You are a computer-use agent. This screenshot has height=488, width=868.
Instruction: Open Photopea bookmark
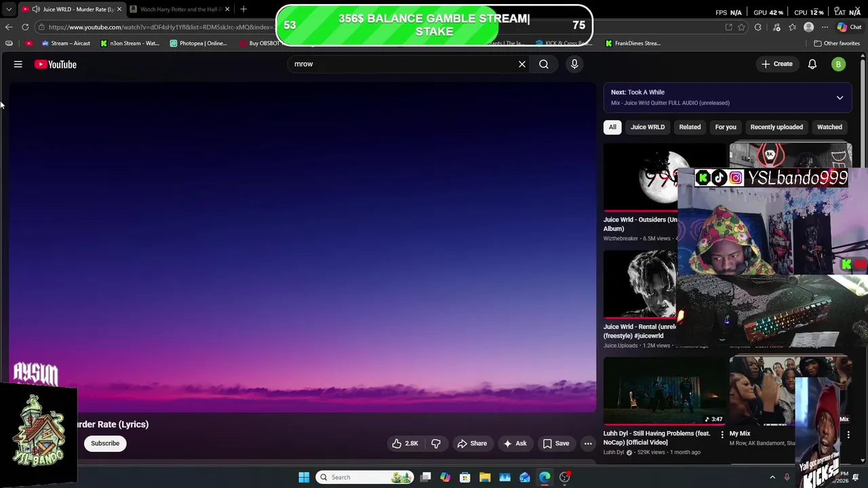click(x=199, y=43)
